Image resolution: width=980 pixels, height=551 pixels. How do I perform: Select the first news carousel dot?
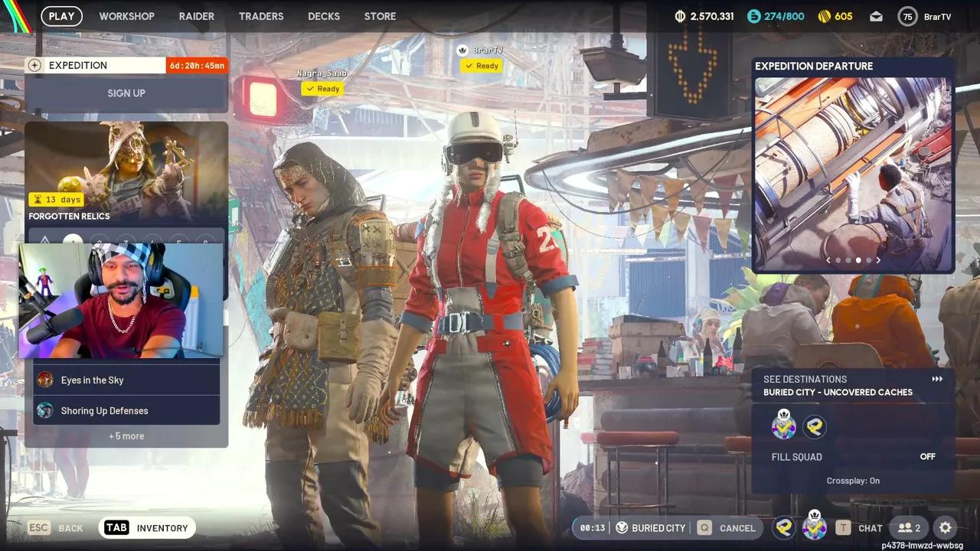coord(838,260)
